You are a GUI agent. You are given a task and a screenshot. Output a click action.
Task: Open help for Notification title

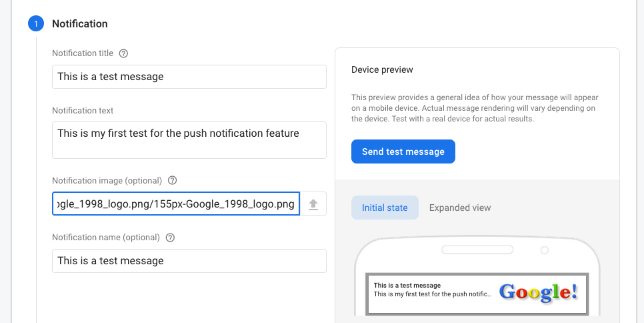123,53
